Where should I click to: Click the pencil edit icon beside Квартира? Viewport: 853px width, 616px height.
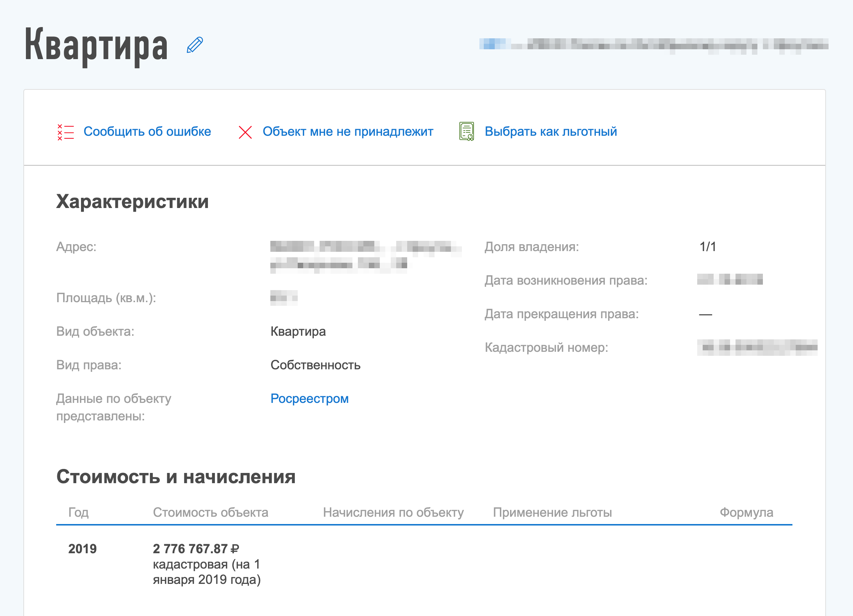pos(195,45)
